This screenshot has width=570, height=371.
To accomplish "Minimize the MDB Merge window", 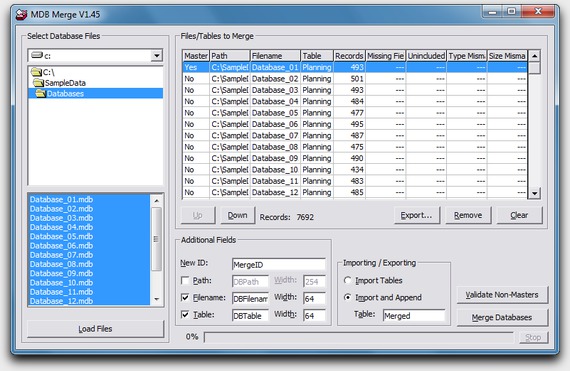I will click(493, 12).
